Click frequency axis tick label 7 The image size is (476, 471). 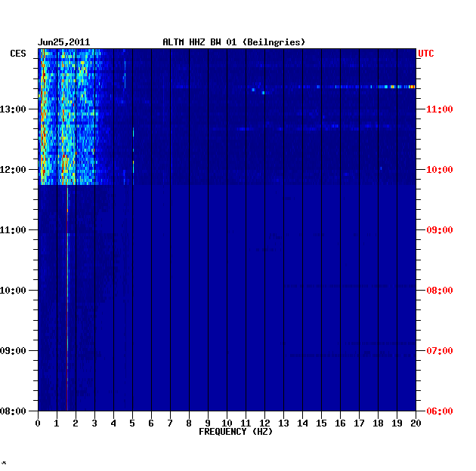[x=170, y=423]
